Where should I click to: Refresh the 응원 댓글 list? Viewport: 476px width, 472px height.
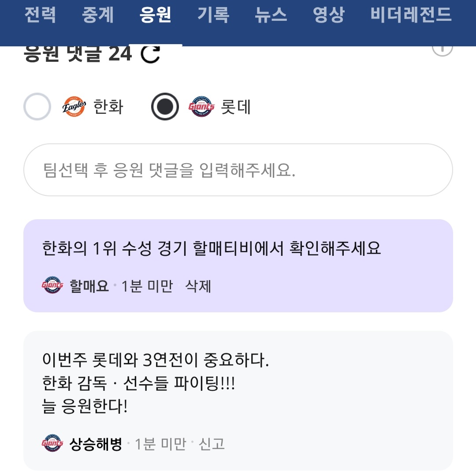click(150, 54)
